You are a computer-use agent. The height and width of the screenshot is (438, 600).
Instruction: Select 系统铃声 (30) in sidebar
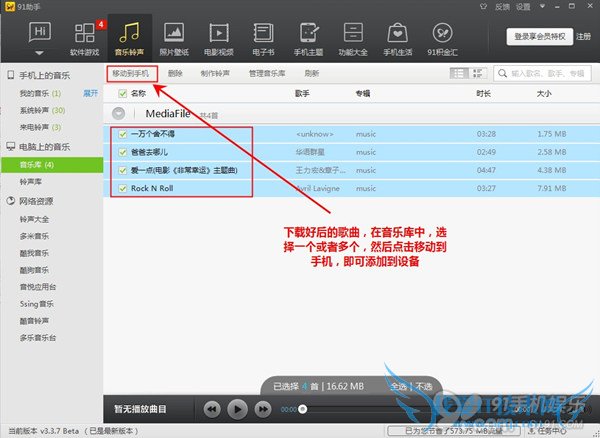click(42, 111)
